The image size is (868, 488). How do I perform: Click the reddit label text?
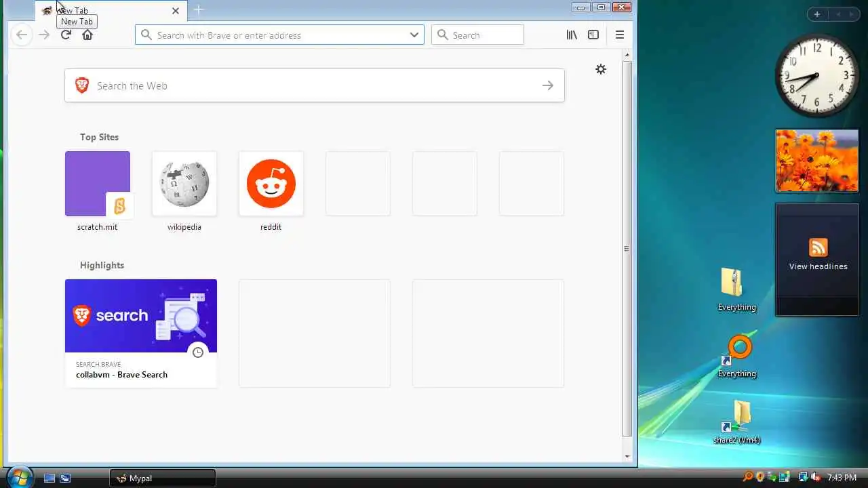pyautogui.click(x=271, y=227)
